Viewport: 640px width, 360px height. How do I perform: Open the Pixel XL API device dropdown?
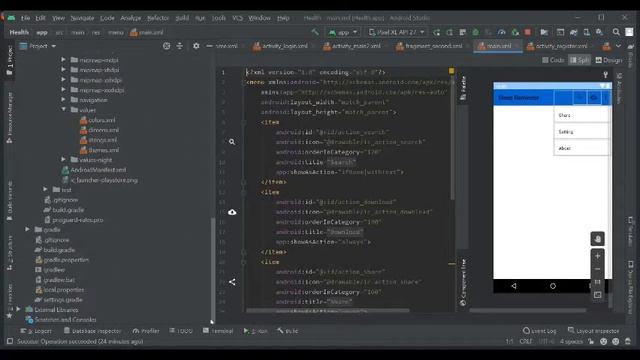(397, 32)
